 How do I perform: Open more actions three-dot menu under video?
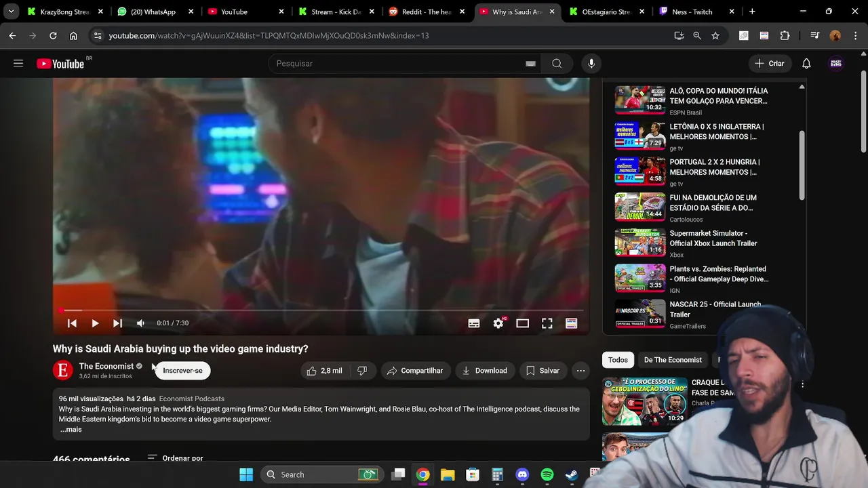tap(580, 371)
